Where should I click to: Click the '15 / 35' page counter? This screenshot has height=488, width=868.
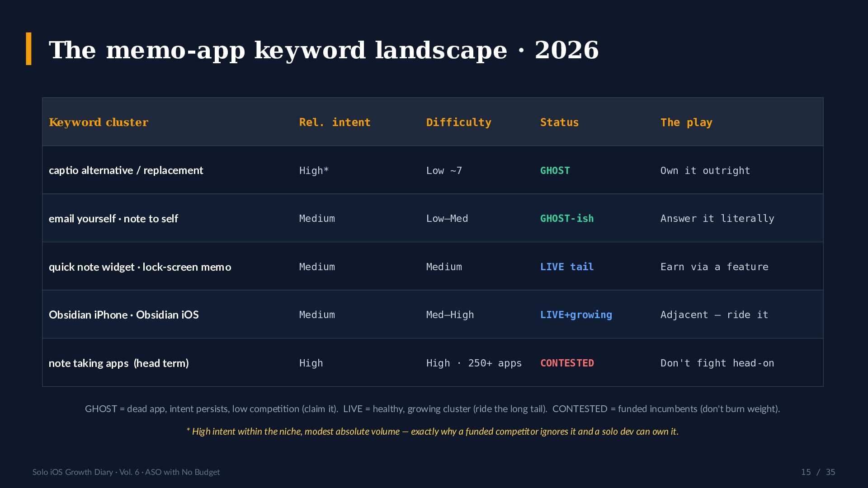coord(818,472)
